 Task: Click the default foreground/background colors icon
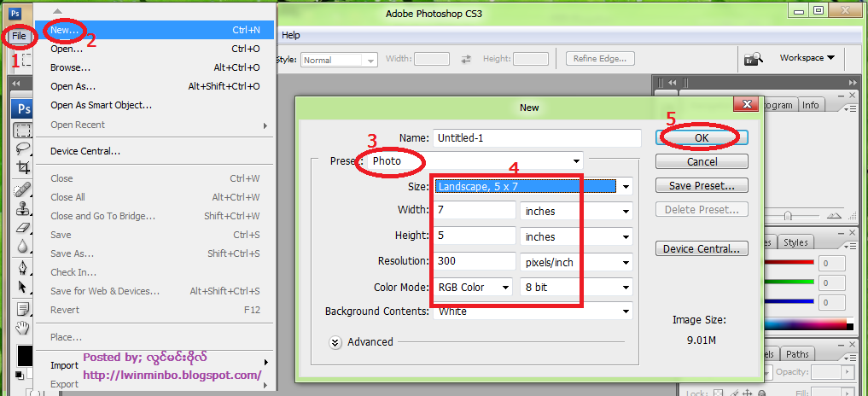click(20, 375)
